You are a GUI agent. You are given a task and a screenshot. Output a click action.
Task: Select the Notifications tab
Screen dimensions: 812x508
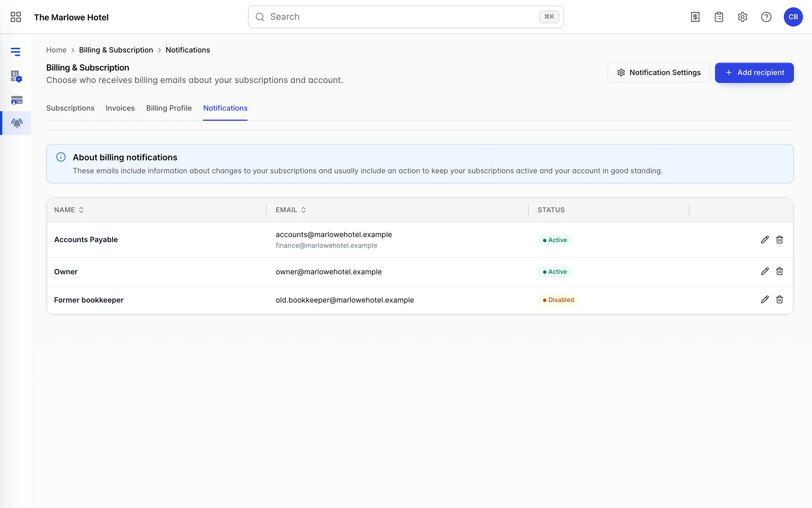[225, 108]
